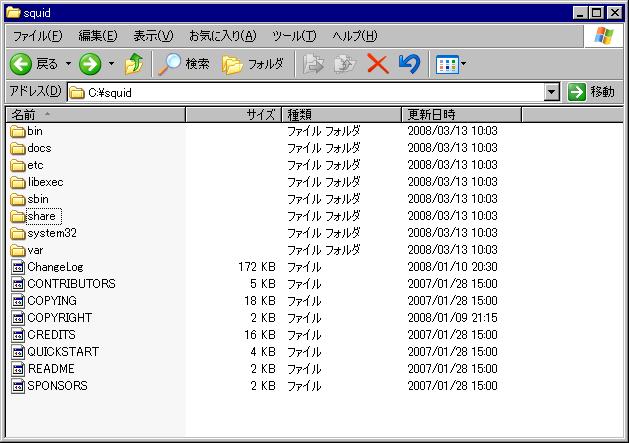The image size is (629, 443).
Task: Select the SPONSORS file name
Action: tap(57, 386)
